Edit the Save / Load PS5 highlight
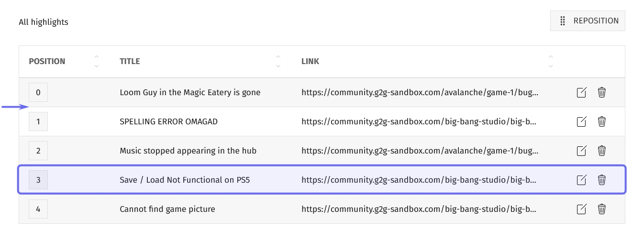This screenshot has width=644, height=242. (581, 180)
